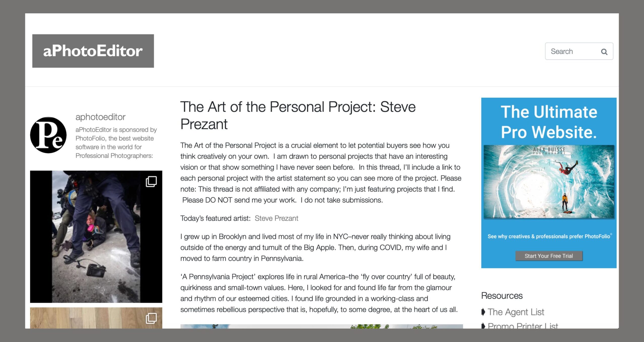Viewport: 644px width, 342px height.
Task: Open The Agent List resource link
Action: pos(516,312)
